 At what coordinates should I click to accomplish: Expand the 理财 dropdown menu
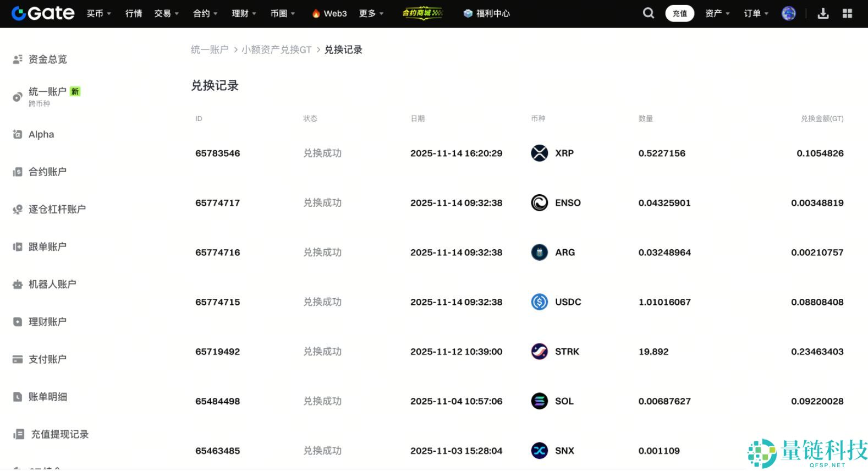[x=244, y=13]
